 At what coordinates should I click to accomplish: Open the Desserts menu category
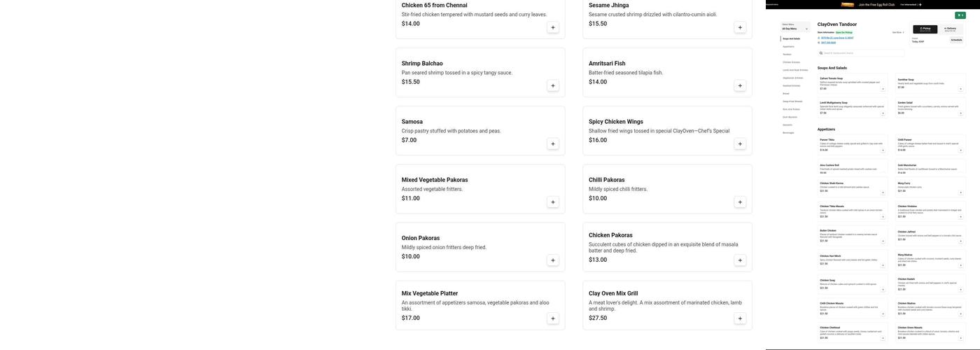pos(788,125)
